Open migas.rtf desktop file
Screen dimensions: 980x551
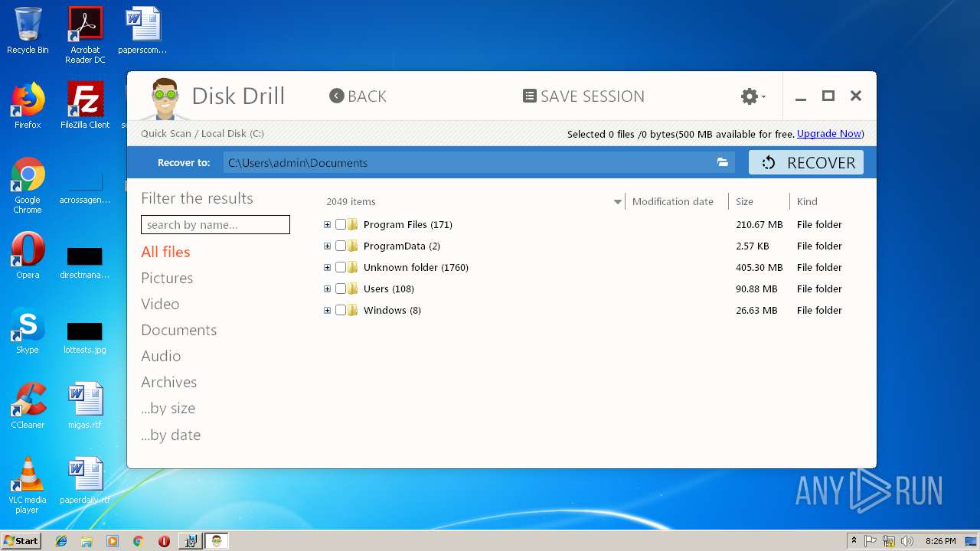click(85, 406)
